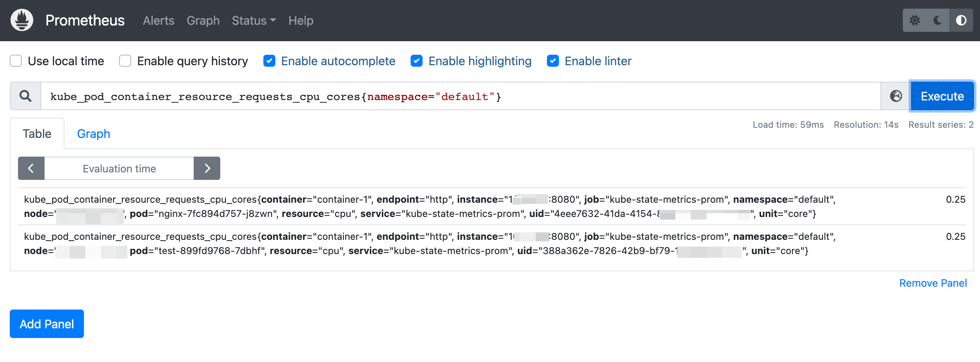Expand the Status dropdown menu
980x362 pixels.
(254, 21)
